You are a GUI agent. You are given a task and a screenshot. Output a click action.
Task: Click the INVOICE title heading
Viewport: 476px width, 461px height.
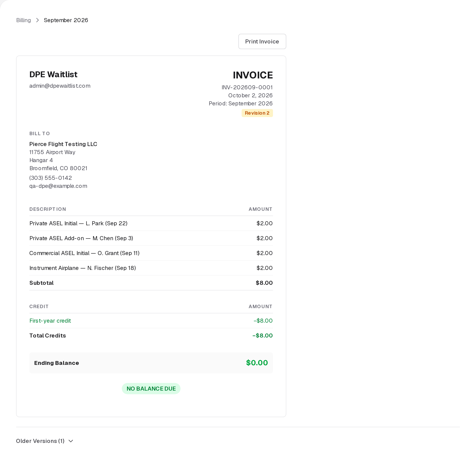click(253, 75)
